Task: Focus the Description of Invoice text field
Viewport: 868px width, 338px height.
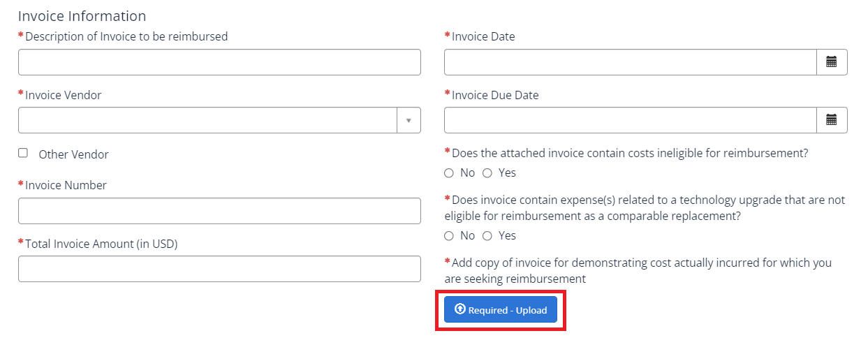Action: [219, 62]
